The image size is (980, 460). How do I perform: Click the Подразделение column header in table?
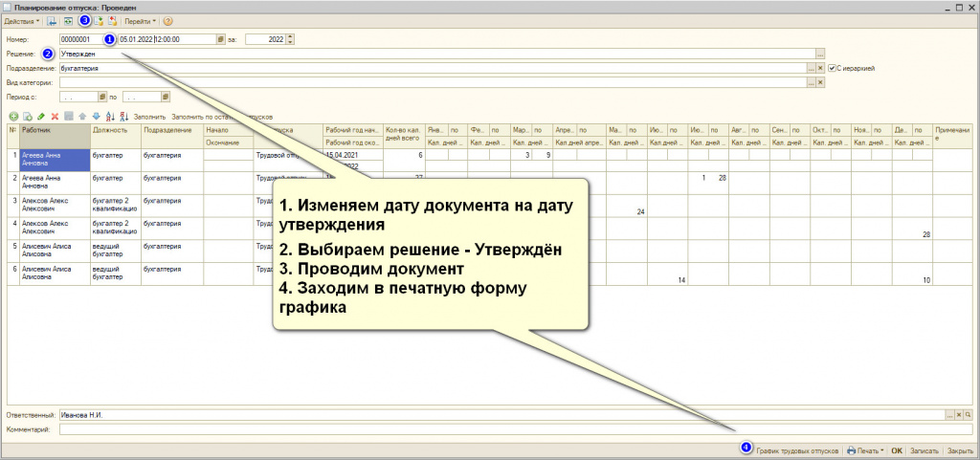pos(172,136)
